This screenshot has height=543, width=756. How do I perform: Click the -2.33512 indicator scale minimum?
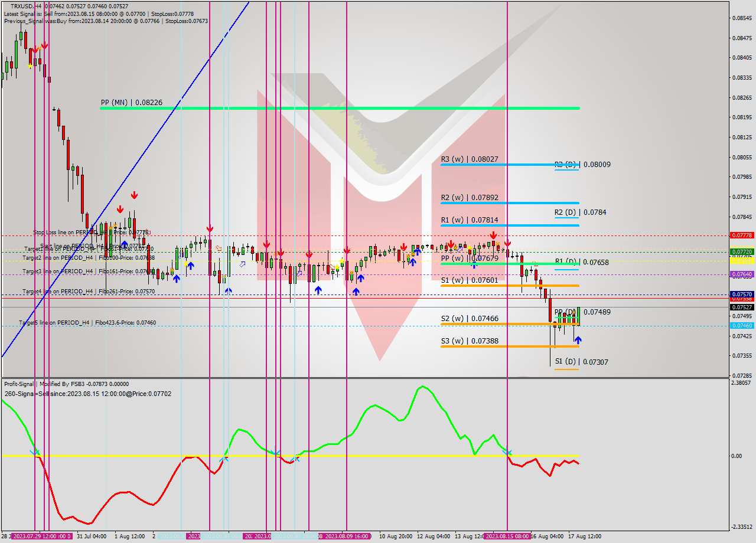(742, 527)
